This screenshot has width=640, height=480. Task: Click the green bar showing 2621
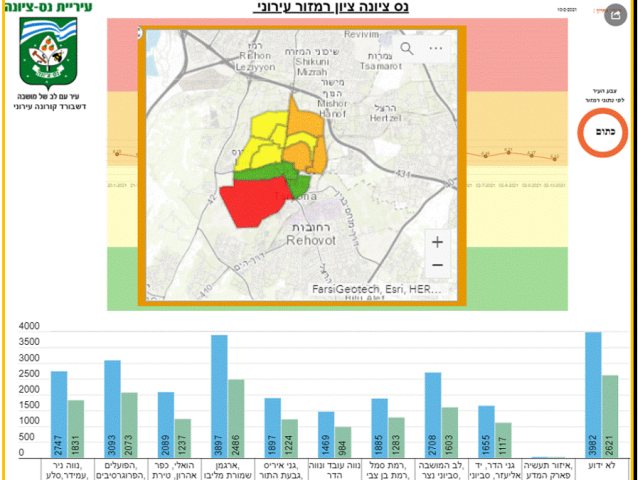609,416
